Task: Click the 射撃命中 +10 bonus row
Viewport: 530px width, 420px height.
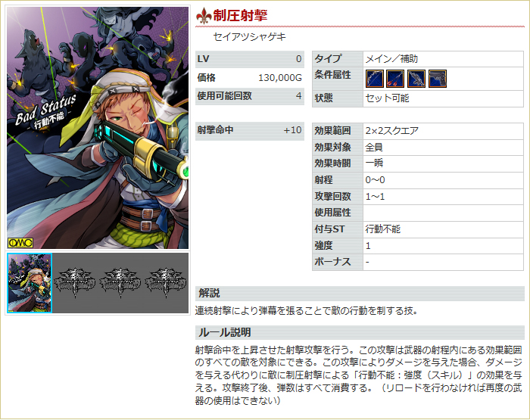Action: pos(250,131)
